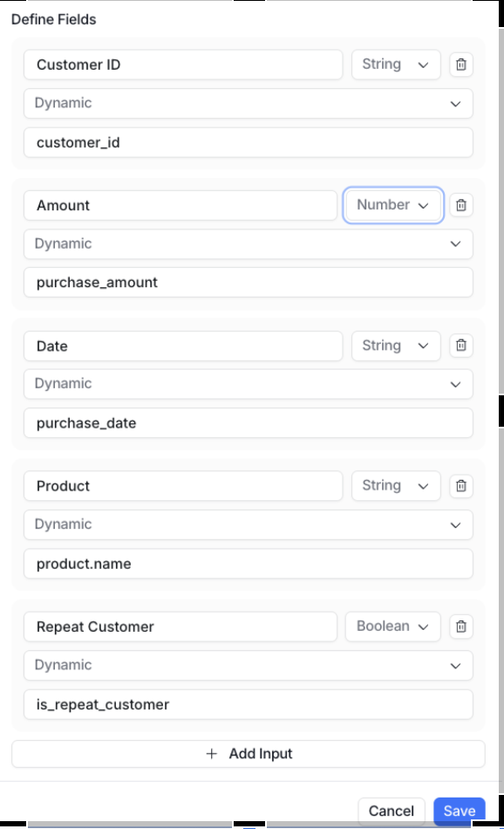Focus the is_repeat_customer value field
504x829 pixels.
[249, 704]
